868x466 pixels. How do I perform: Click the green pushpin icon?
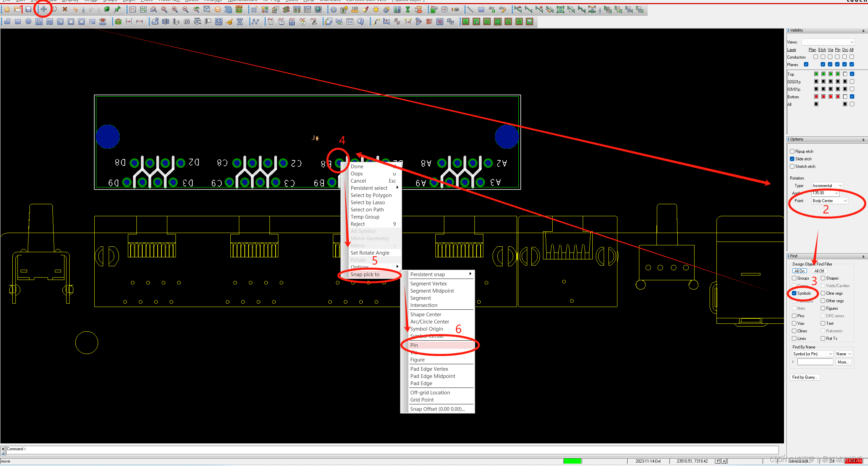pos(118,9)
